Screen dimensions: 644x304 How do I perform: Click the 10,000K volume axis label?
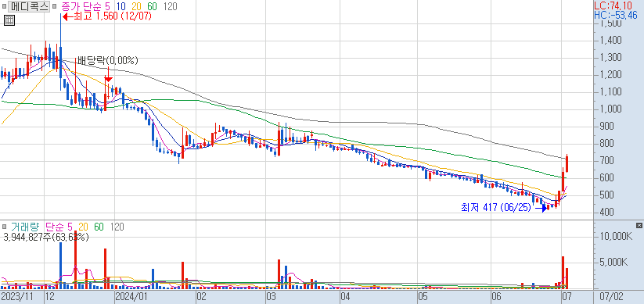(x=616, y=237)
